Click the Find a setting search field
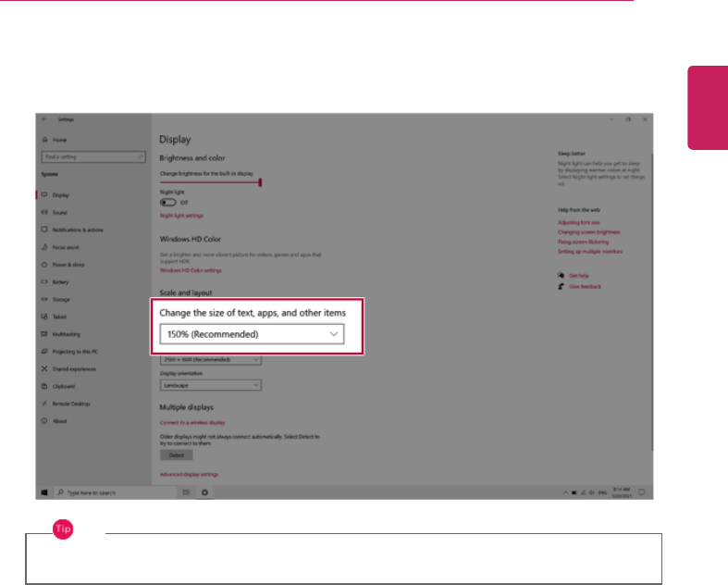The height and width of the screenshot is (585, 728). click(93, 157)
